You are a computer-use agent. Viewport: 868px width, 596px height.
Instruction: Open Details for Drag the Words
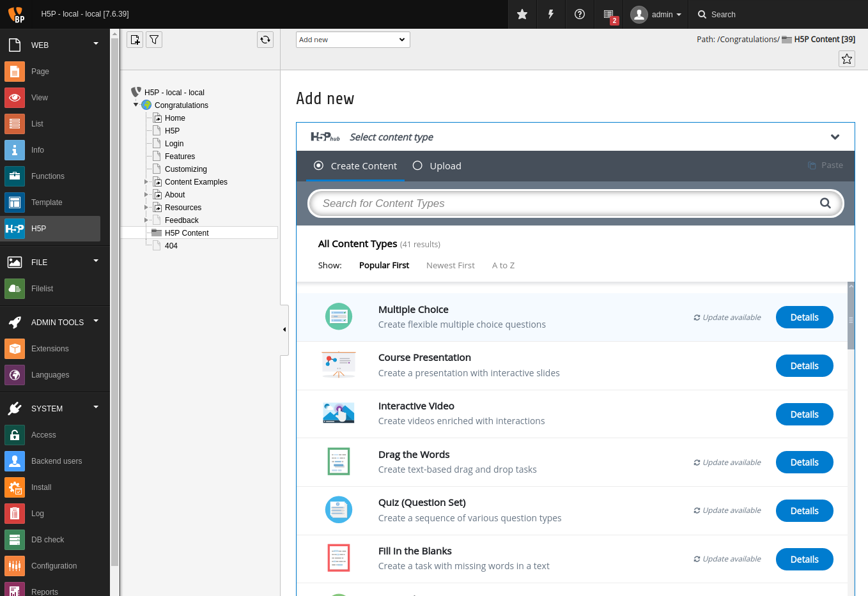(805, 462)
